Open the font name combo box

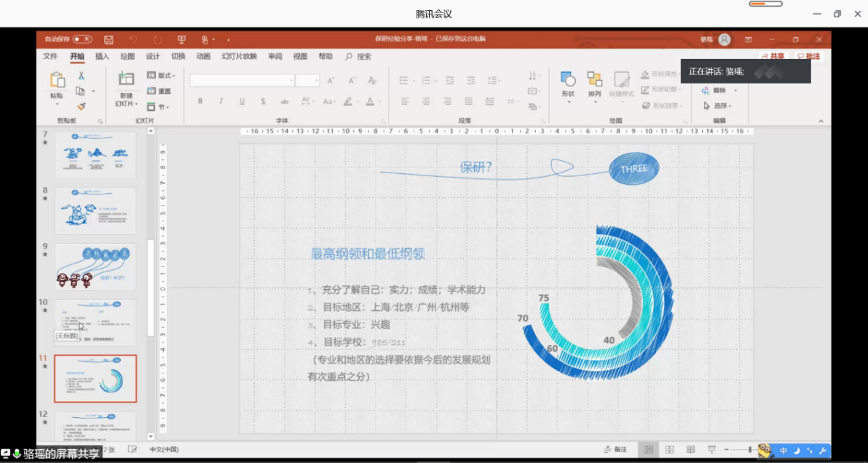coord(242,81)
